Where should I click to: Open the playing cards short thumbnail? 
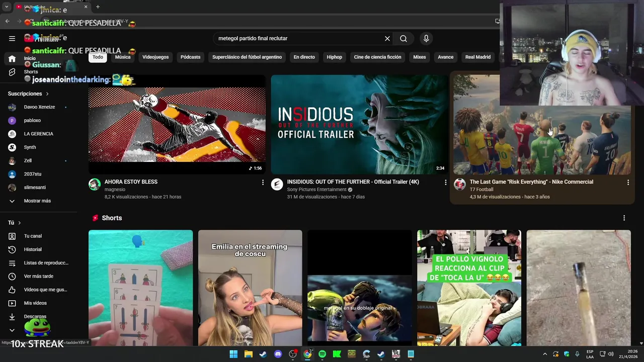(140, 288)
